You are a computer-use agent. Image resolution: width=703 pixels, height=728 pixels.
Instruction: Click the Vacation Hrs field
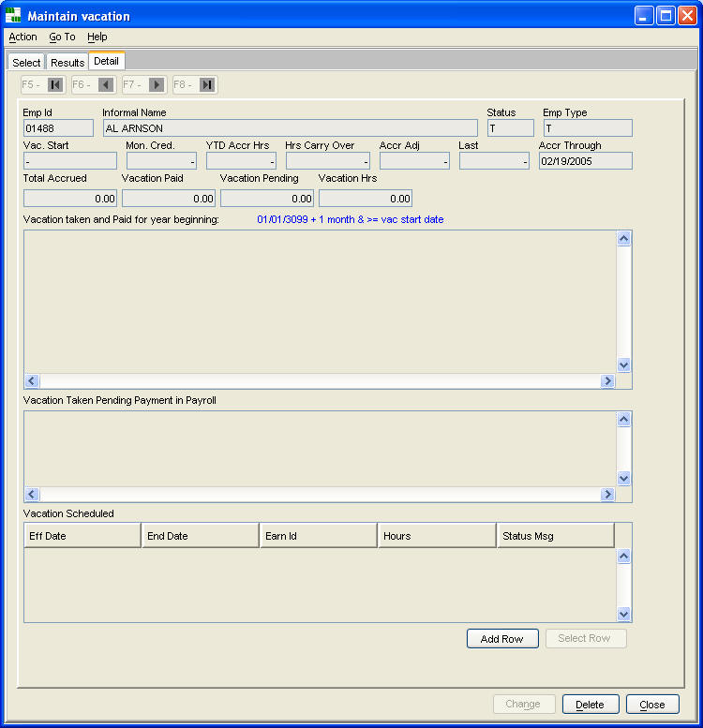pos(366,199)
